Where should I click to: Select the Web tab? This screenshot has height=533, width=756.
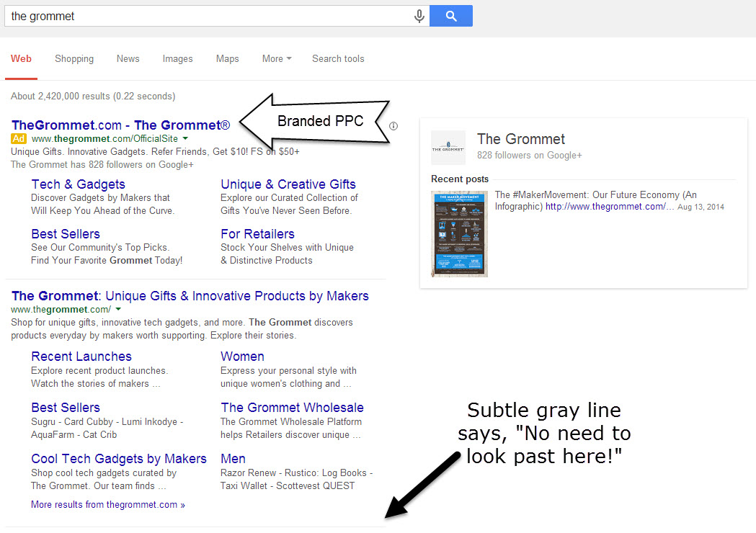coord(21,59)
